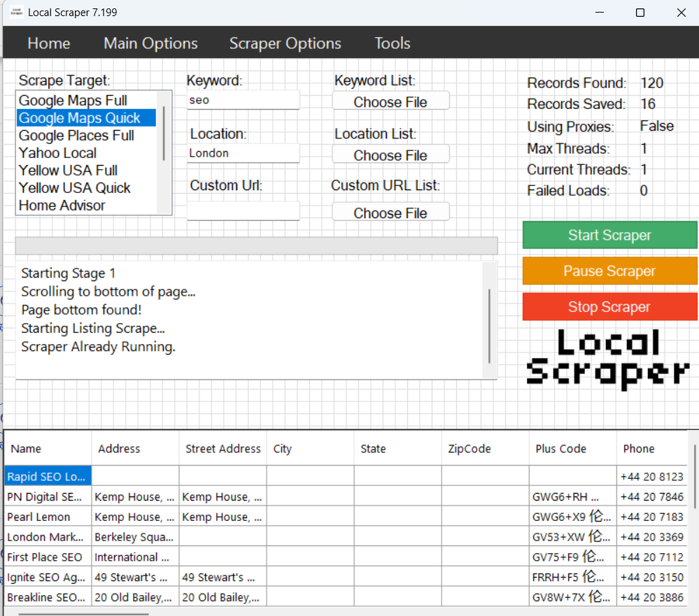The width and height of the screenshot is (699, 616).
Task: Sort by the Address column header
Action: click(135, 448)
